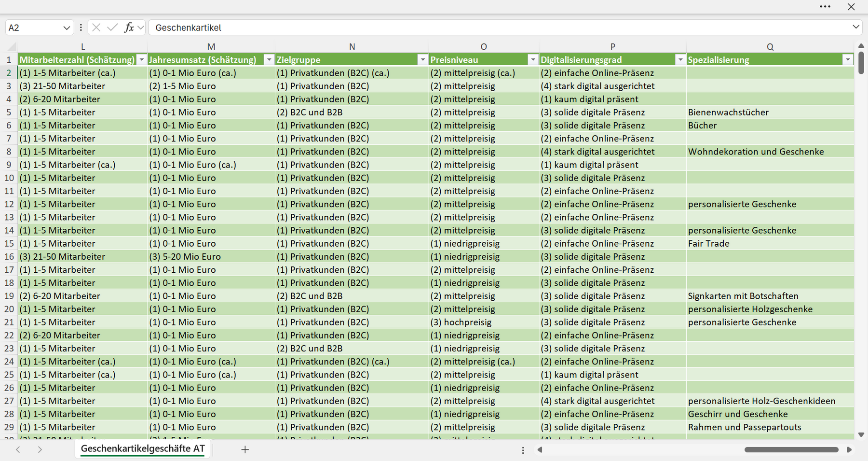Screen dimensions: 868x461
Task: Close the window with the X button
Action: point(851,7)
